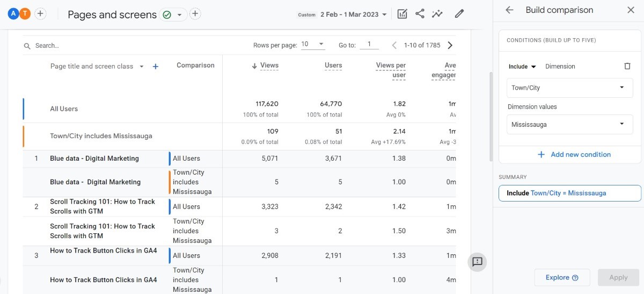Click the 117,620 total views value
Screen dimensions: 644x294
267,104
